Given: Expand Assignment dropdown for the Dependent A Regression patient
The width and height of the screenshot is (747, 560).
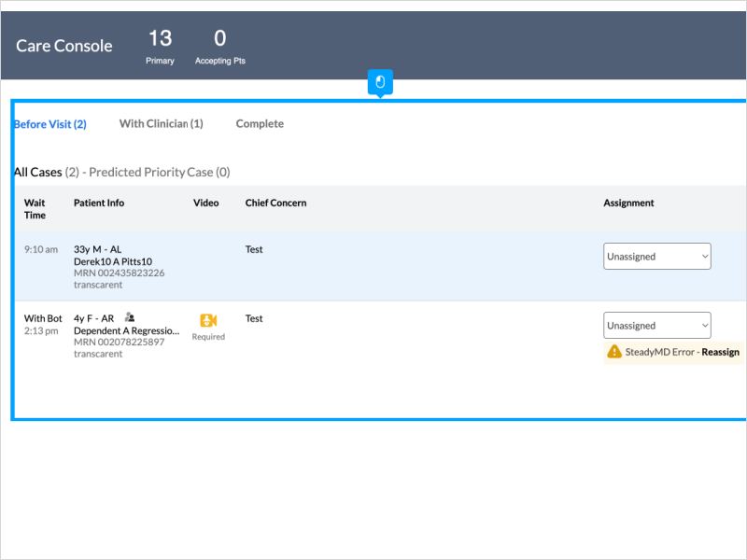Looking at the screenshot, I should click(x=656, y=326).
